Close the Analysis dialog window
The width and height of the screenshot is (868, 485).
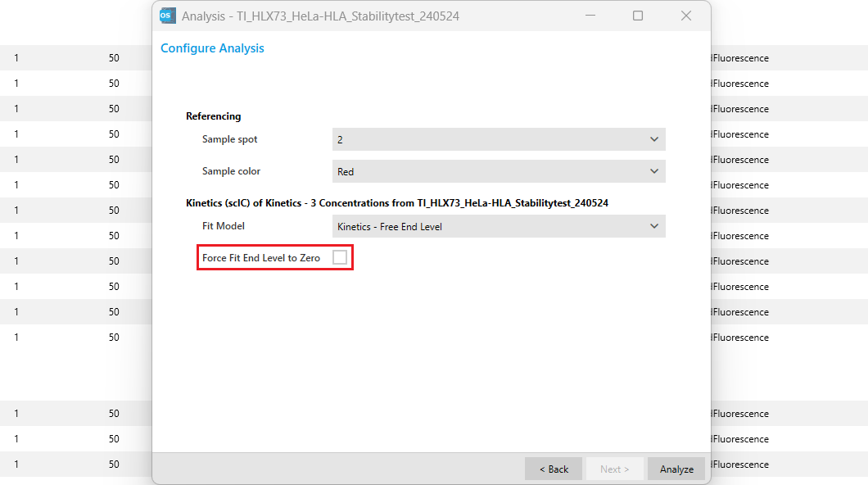tap(686, 16)
